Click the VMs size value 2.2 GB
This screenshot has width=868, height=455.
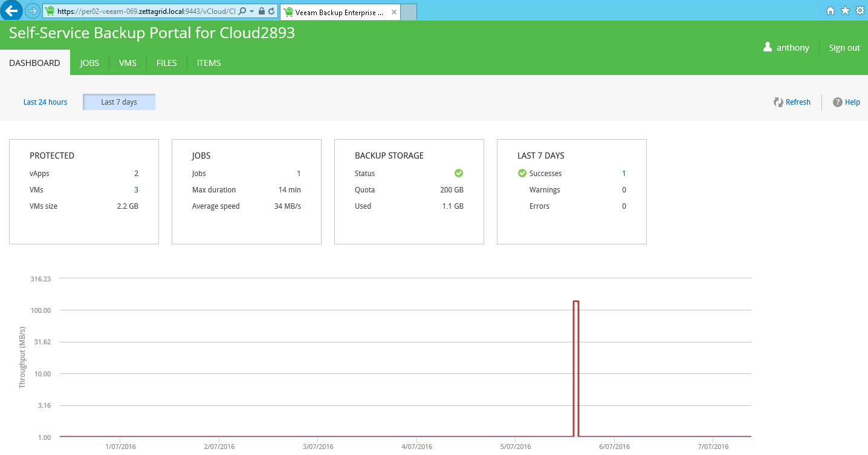[128, 206]
